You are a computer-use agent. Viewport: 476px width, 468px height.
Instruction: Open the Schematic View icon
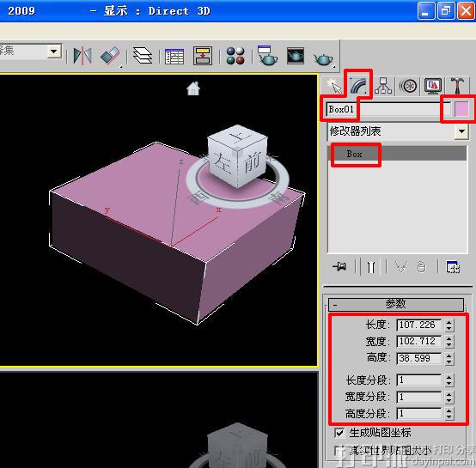point(203,56)
